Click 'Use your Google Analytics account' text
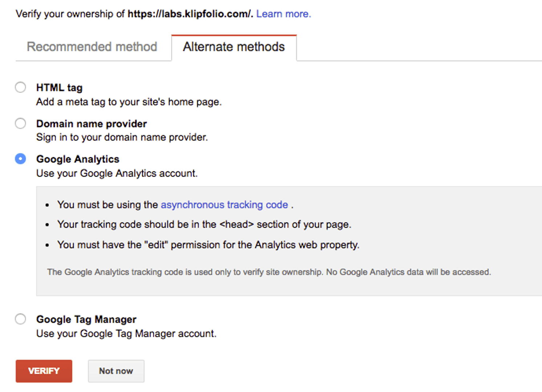The image size is (542, 392). [x=117, y=173]
